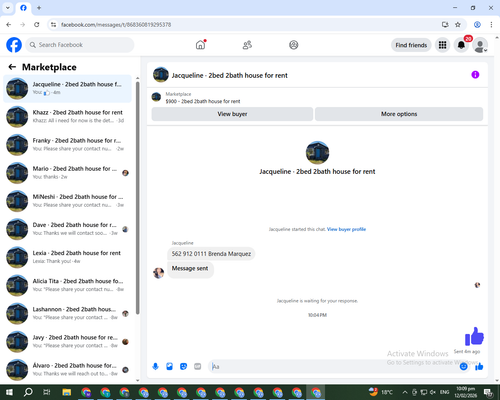Screen dimensions: 500x400
Task: Attach a file with the photo icon
Action: [169, 367]
